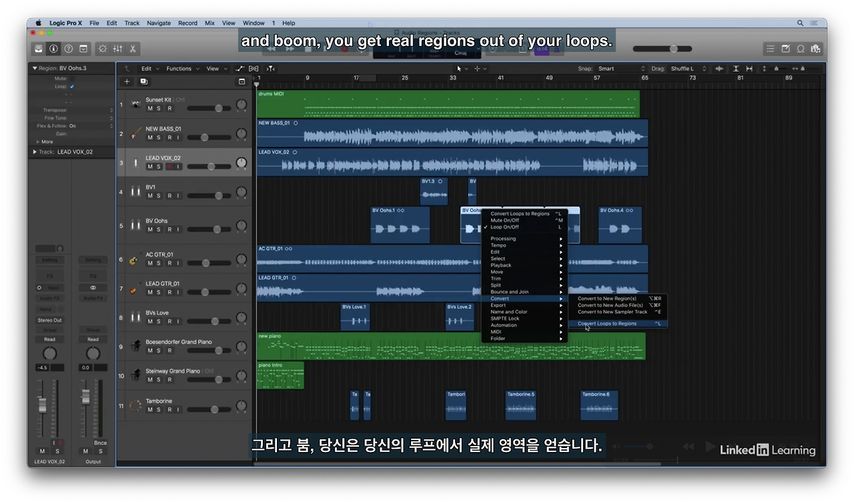Screen dimensions: 854x504
Task: Solo the NEW BASS_01 track
Action: tap(159, 137)
